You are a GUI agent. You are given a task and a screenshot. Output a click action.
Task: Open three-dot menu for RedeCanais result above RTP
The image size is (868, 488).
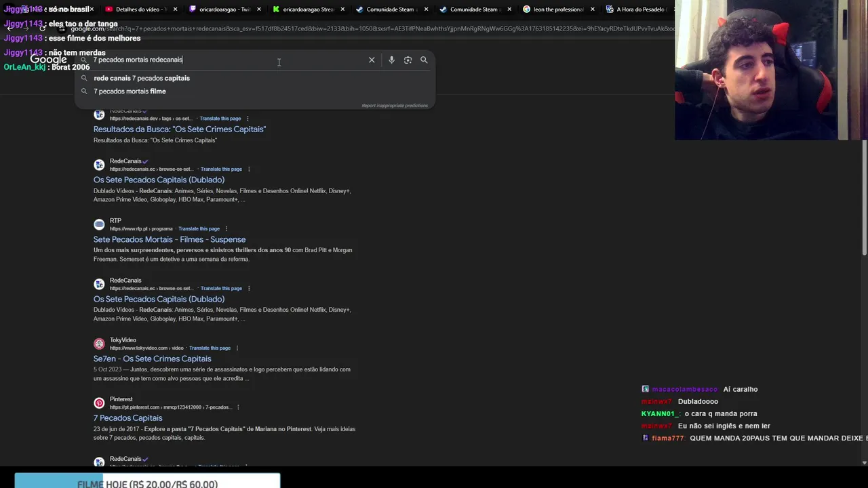pos(249,169)
